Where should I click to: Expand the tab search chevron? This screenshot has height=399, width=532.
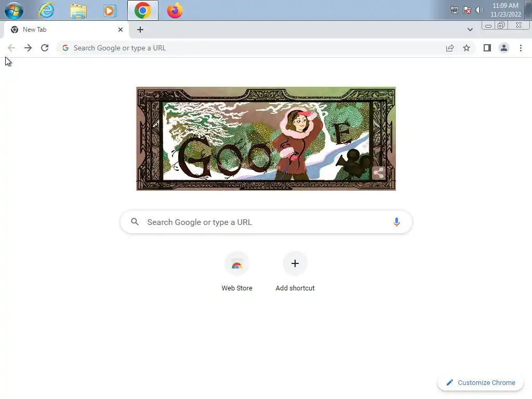(470, 30)
